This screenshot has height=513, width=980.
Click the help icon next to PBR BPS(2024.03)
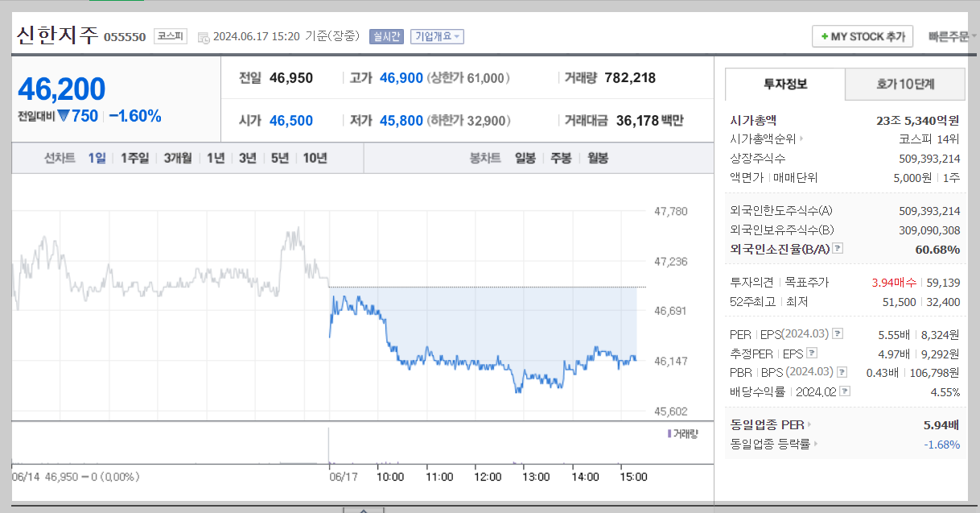click(842, 372)
